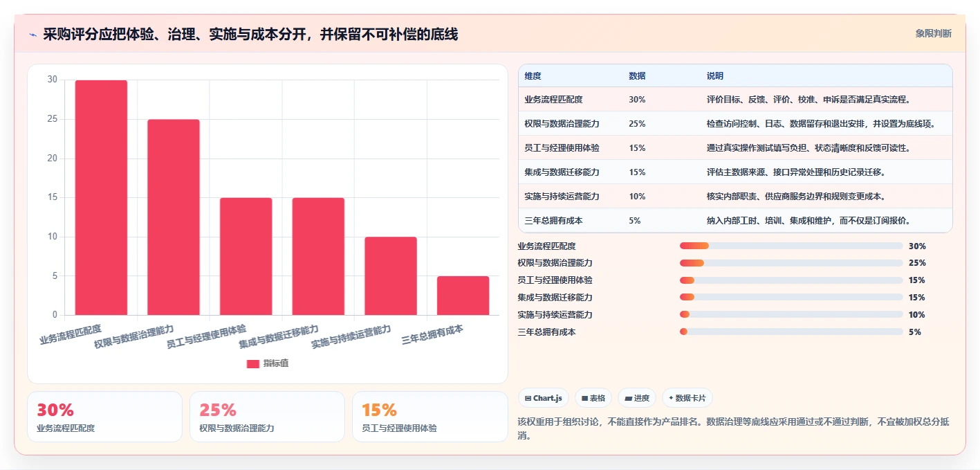Open the 15% 员工与经理使用体验 data card
The height and width of the screenshot is (470, 980).
click(x=429, y=417)
